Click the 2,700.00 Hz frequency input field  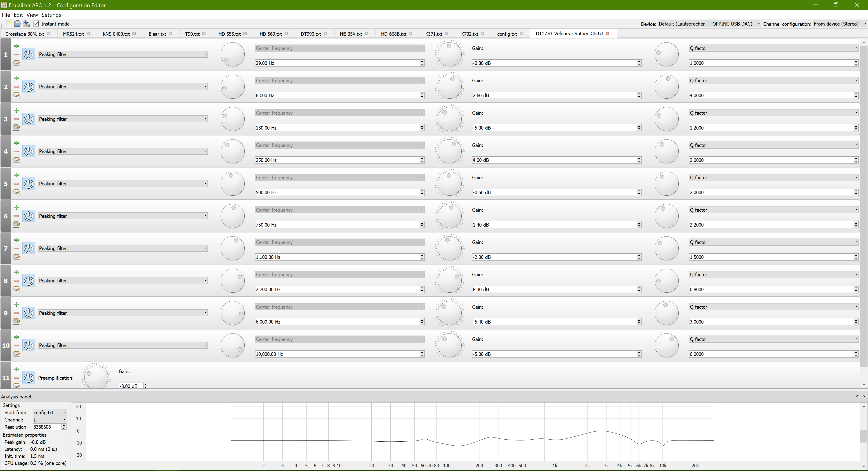(337, 289)
